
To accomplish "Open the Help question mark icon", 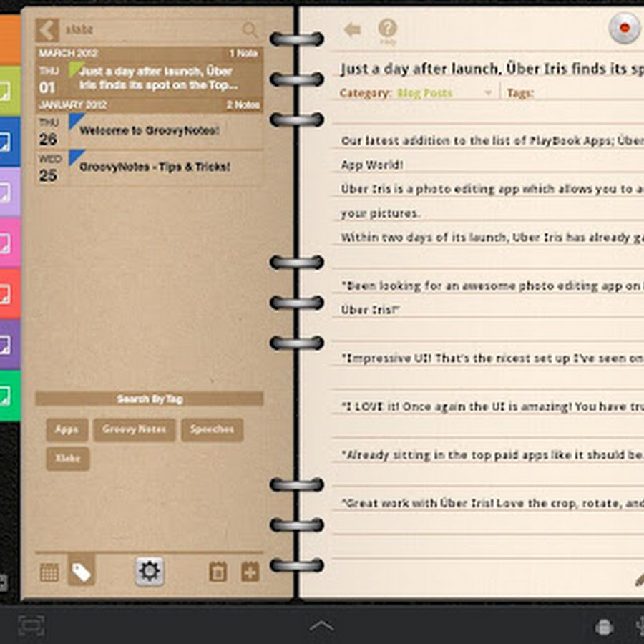I will click(x=387, y=31).
